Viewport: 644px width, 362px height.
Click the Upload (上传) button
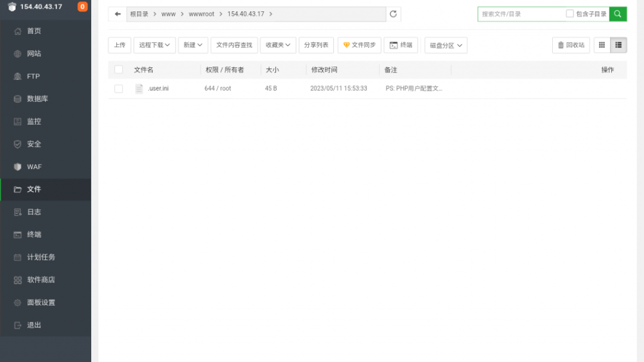[119, 45]
